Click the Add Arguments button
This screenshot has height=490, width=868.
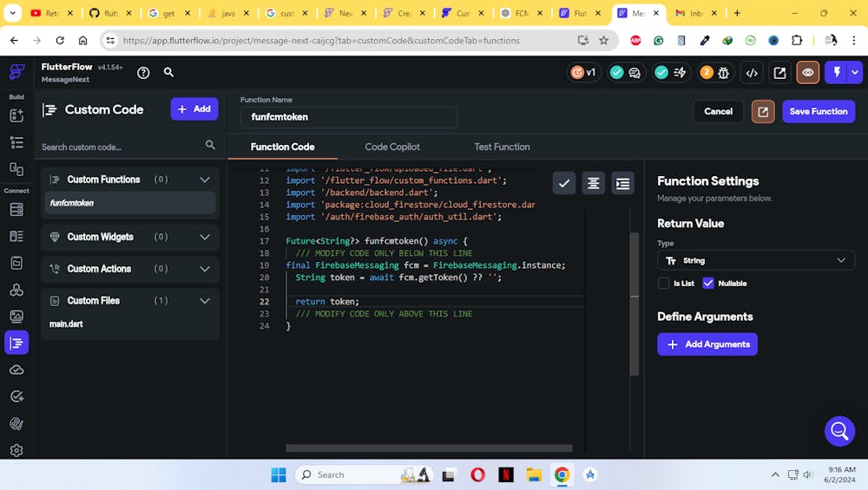pyautogui.click(x=707, y=344)
